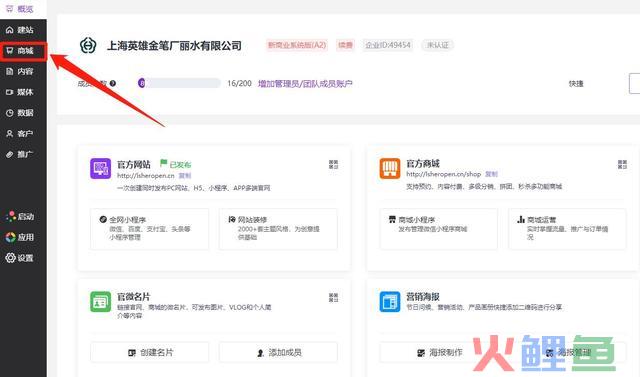Click the 已发布 published flag
The image size is (640, 377).
tap(176, 164)
